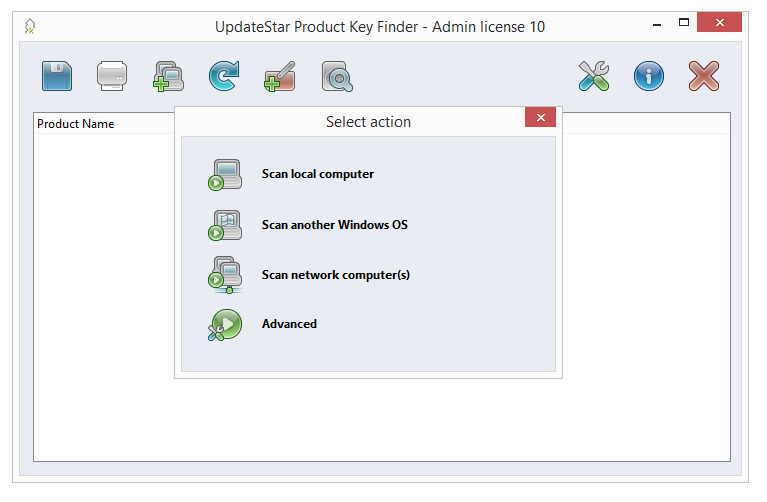Click the red X exit toolbar icon

[704, 76]
